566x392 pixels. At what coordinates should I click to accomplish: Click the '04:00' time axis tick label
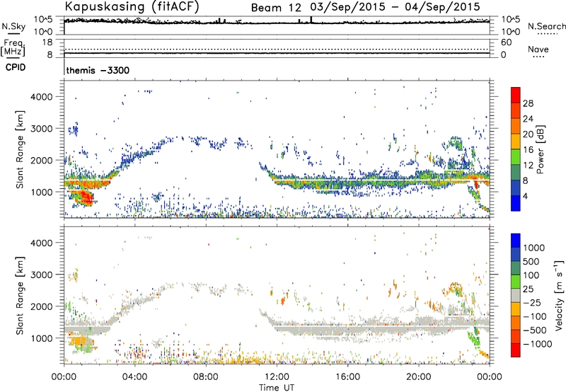point(134,377)
